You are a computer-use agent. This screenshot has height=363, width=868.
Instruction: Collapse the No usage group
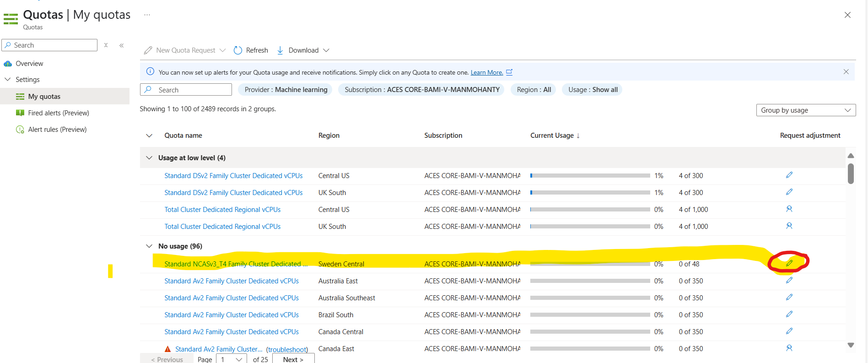(x=149, y=246)
